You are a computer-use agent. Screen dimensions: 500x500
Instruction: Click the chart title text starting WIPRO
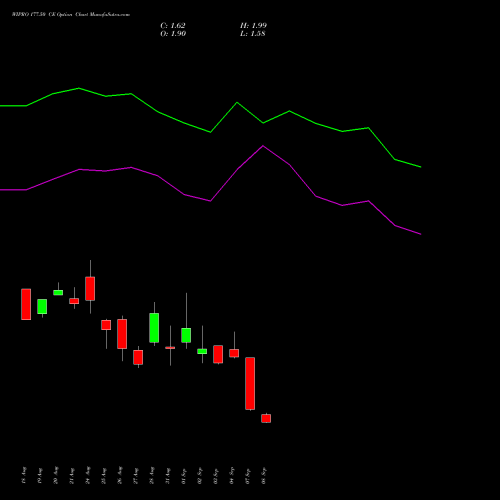pyautogui.click(x=71, y=15)
